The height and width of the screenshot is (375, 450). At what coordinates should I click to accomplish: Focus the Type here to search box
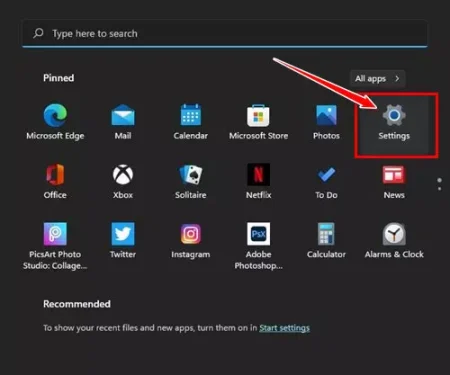[225, 34]
